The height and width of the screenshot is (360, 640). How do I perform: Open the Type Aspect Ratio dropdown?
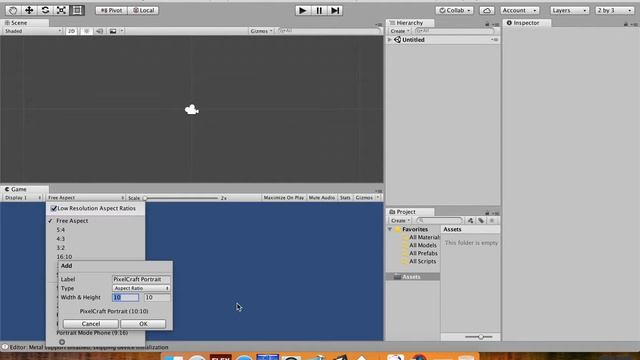tap(141, 288)
